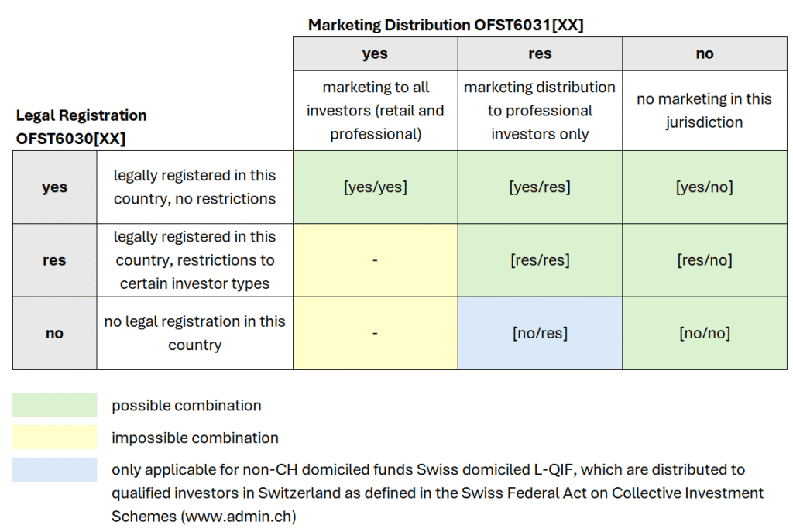Screen dimensions: 793x532
Task: Click the 'res' column header
Action: (x=540, y=54)
